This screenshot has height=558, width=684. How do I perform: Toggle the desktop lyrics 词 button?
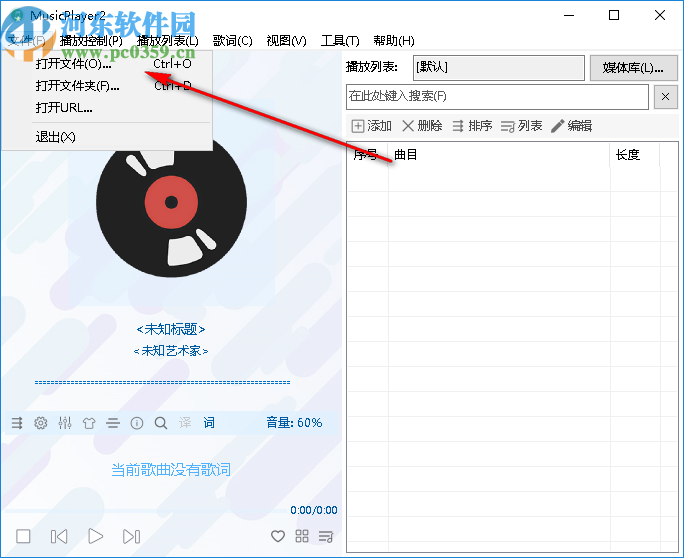209,422
